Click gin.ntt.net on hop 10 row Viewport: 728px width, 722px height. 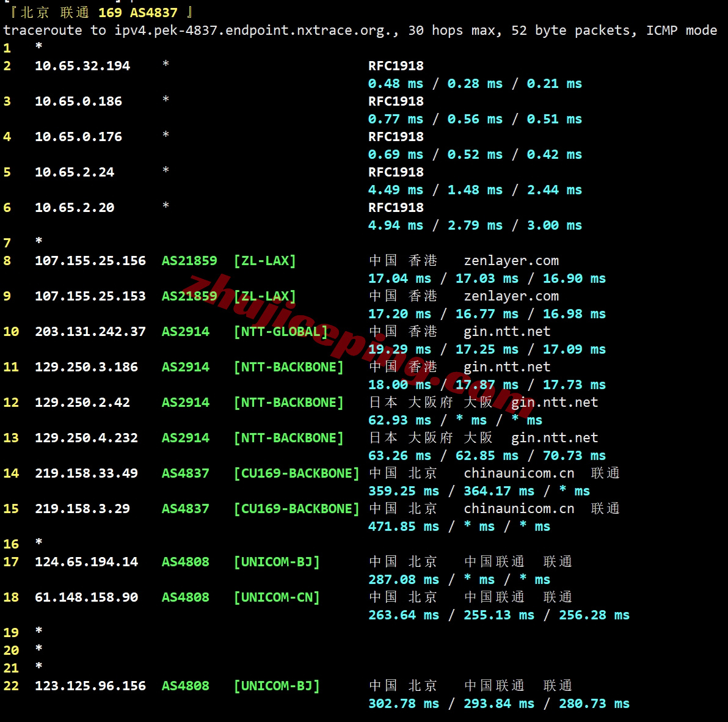pyautogui.click(x=507, y=332)
